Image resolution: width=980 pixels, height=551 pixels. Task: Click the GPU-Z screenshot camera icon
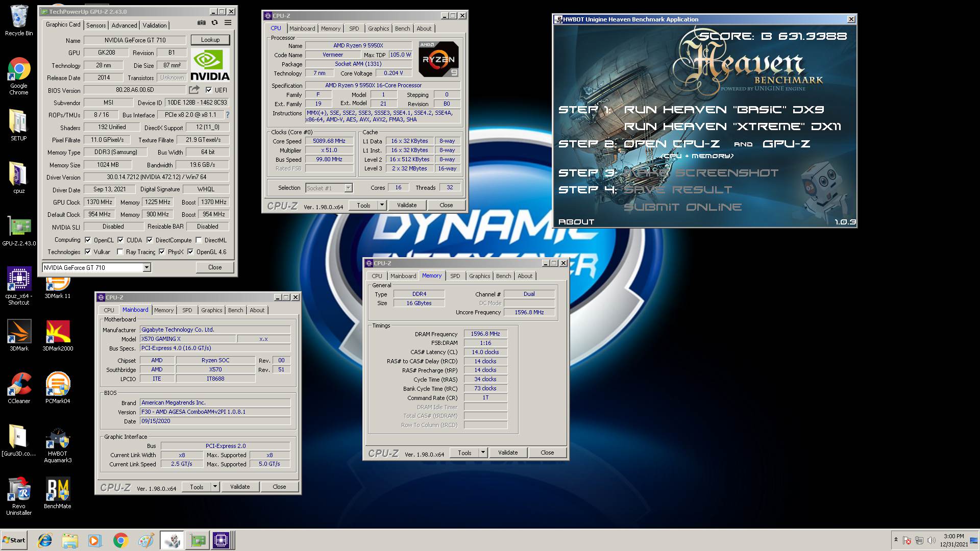[x=202, y=23]
